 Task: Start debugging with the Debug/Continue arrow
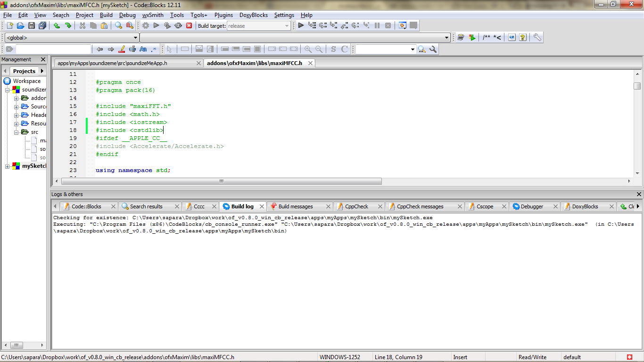tap(301, 25)
